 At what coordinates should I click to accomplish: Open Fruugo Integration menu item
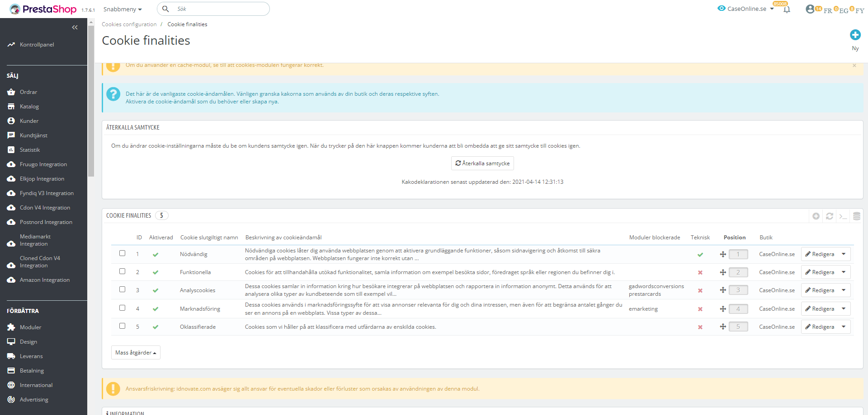click(x=43, y=164)
